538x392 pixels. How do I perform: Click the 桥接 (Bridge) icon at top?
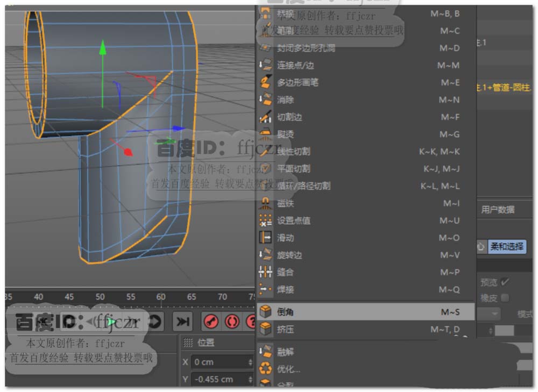coord(265,13)
